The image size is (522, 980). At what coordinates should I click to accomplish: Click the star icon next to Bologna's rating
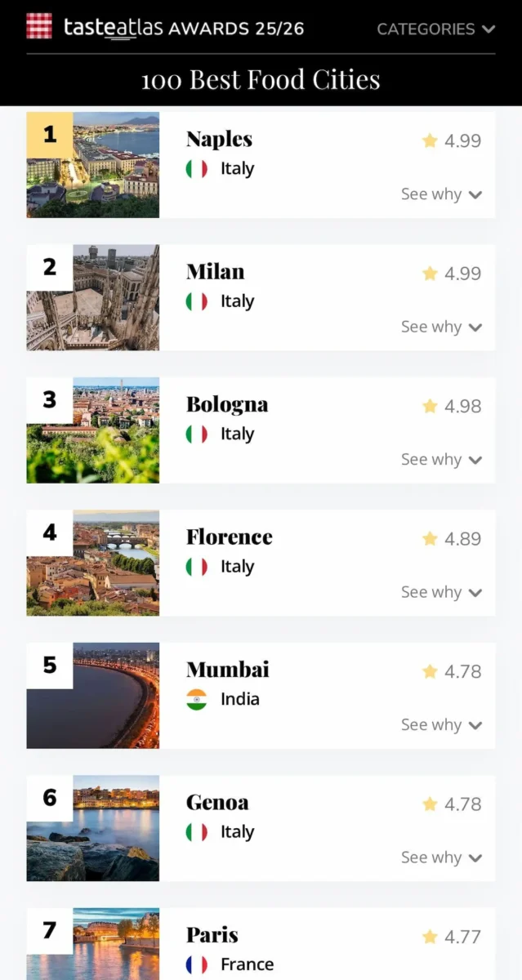coord(430,405)
